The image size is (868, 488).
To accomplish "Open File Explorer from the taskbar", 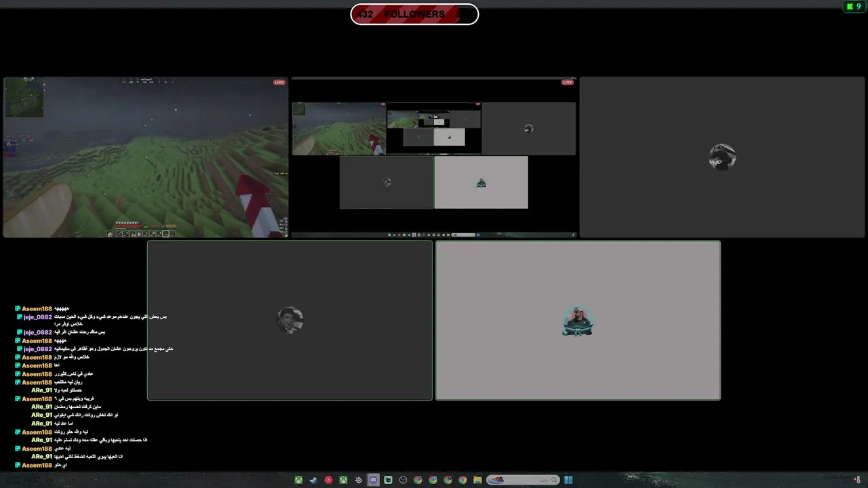I will click(477, 480).
